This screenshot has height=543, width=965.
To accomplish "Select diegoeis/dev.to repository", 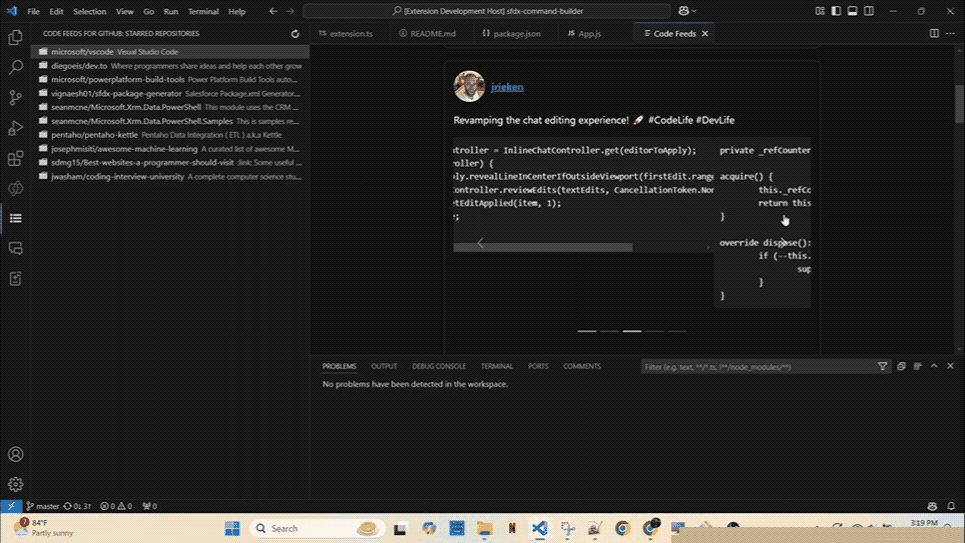I will click(170, 66).
